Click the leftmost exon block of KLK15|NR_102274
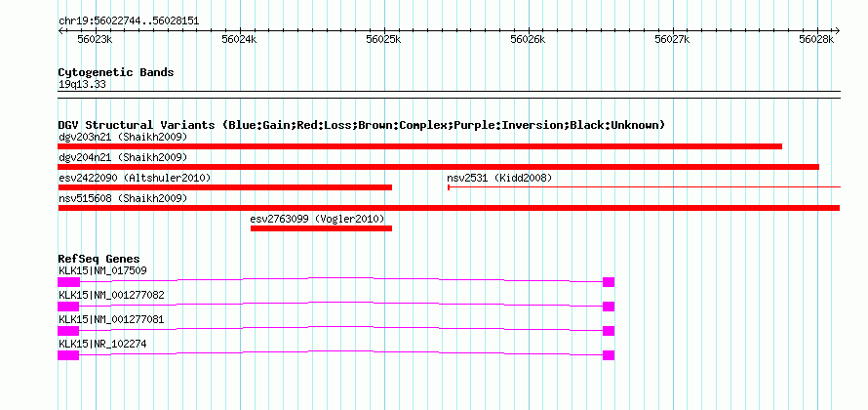Viewport: 868px width, 410px height. tap(68, 355)
